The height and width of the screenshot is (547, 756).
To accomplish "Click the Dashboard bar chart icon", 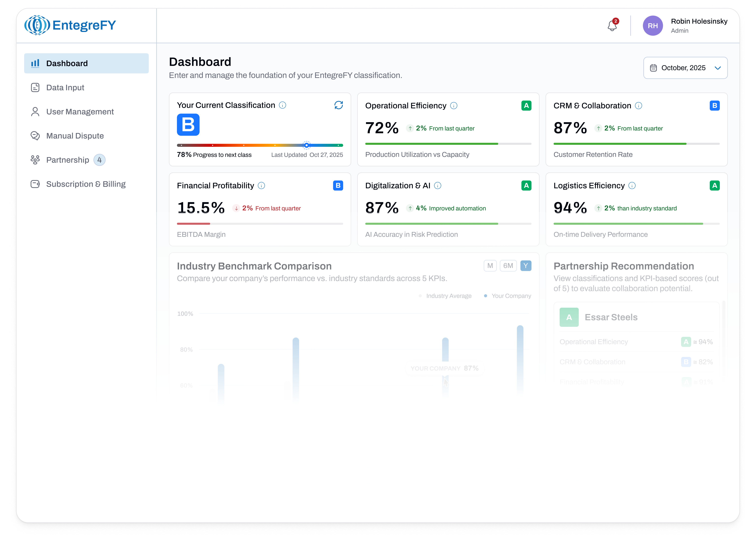I will click(35, 63).
